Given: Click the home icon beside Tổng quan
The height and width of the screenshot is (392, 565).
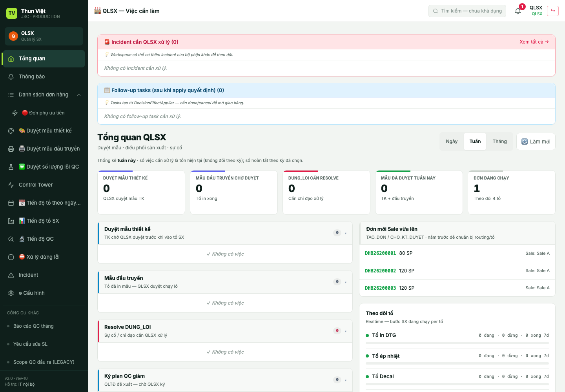Looking at the screenshot, I should tap(11, 59).
